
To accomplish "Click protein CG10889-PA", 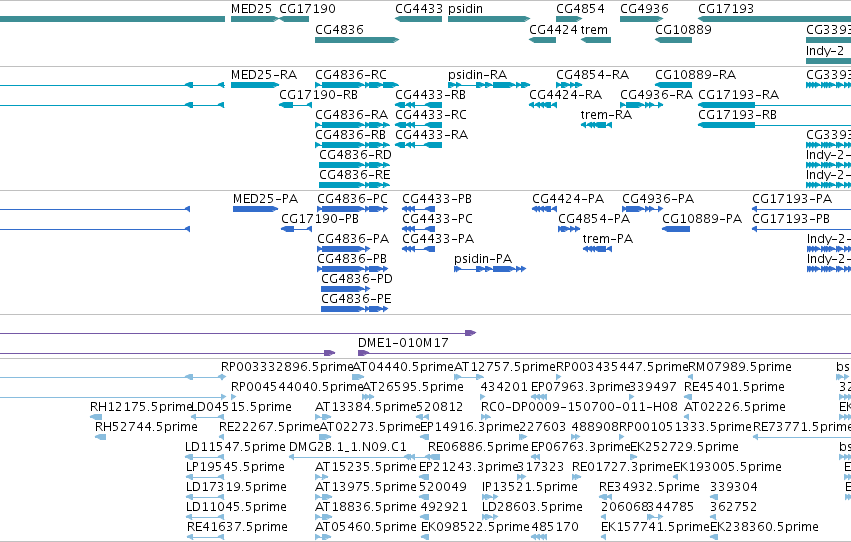I will 702,219.
